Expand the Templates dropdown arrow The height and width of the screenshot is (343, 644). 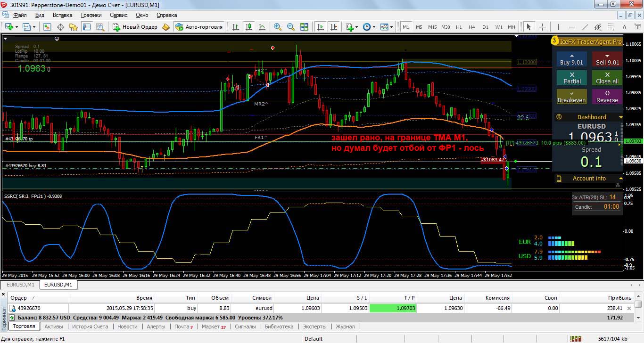391,27
